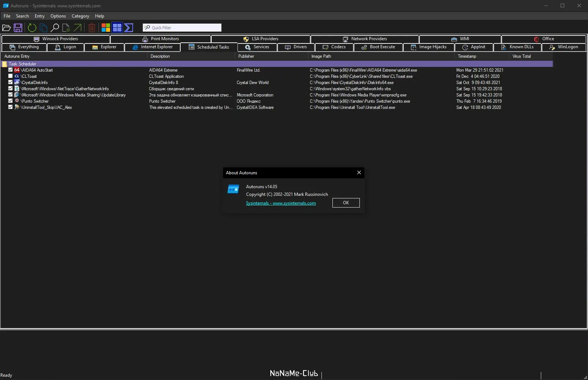Open the LSA Providers tab
This screenshot has width=588, height=380.
click(x=261, y=39)
